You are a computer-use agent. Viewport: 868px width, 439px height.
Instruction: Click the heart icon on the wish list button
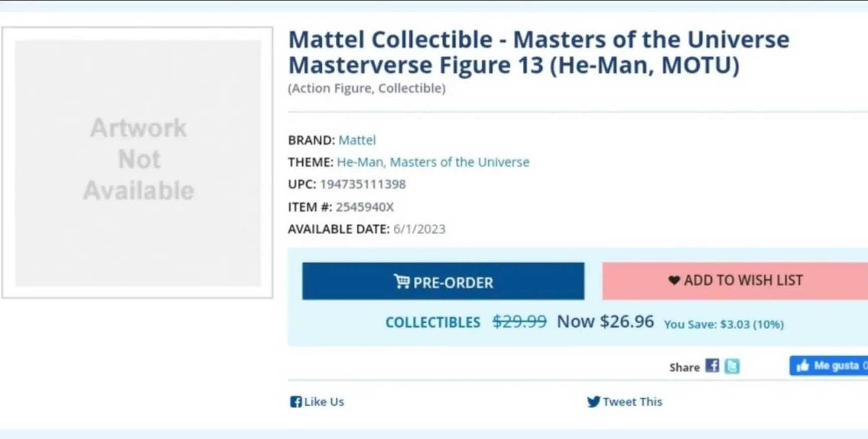(674, 281)
